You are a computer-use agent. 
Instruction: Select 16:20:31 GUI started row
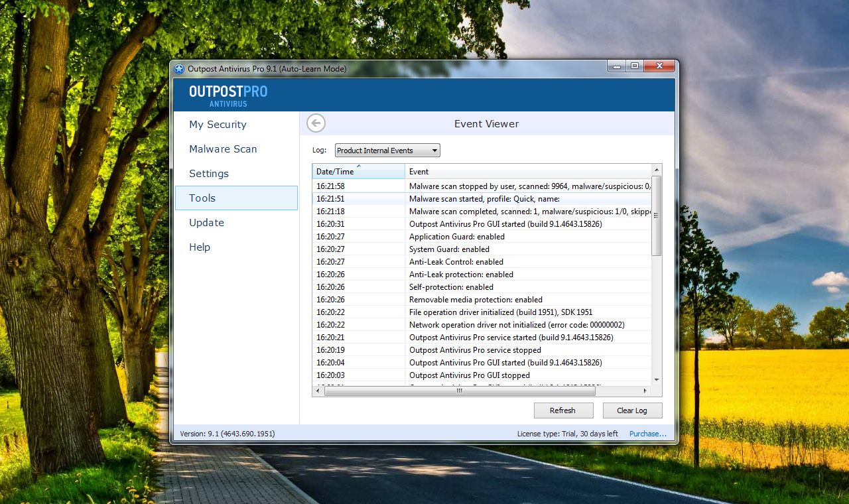(x=482, y=224)
